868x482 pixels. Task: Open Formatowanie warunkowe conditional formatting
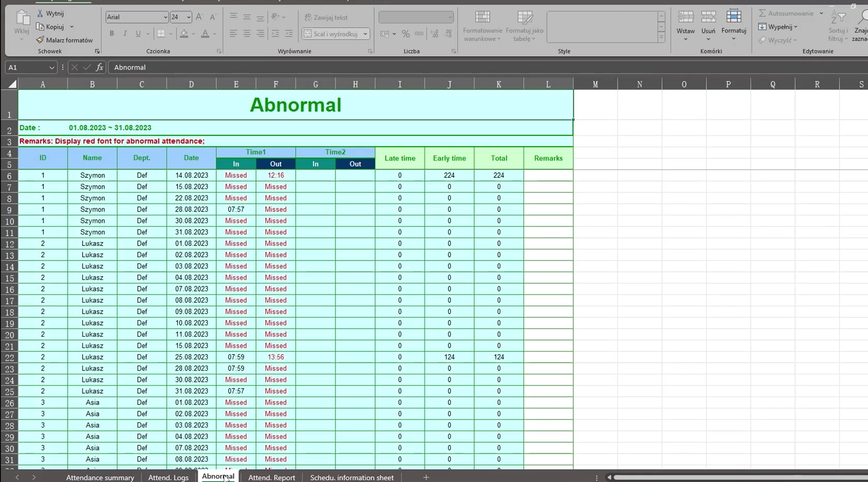483,26
